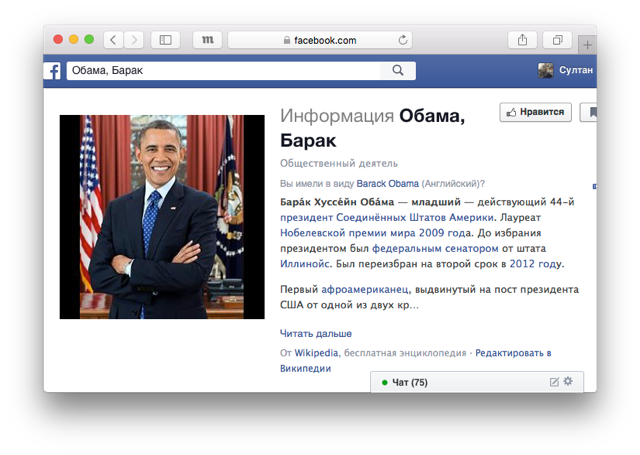Click the new message compose icon in chat
Screen dimensions: 640x455
(x=554, y=382)
